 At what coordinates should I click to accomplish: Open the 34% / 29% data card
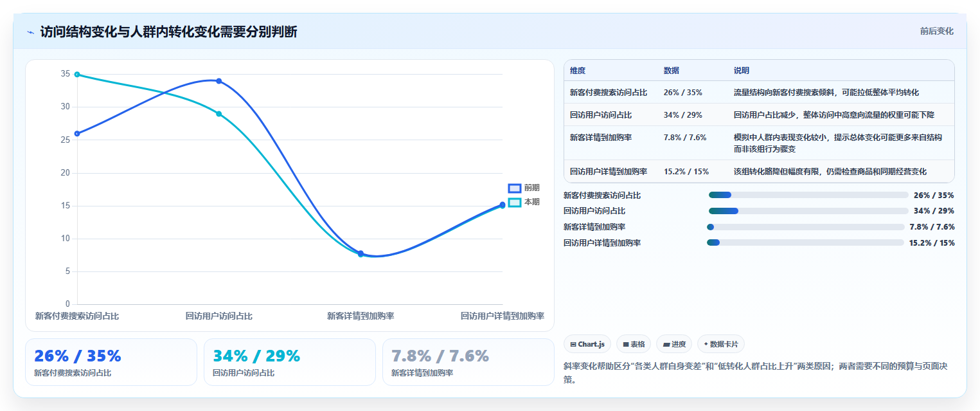pyautogui.click(x=290, y=362)
